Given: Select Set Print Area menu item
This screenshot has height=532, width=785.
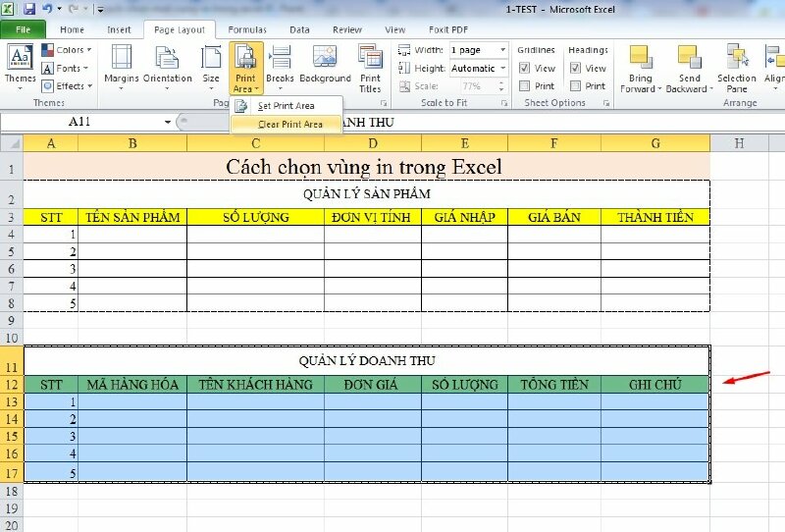Looking at the screenshot, I should click(287, 106).
